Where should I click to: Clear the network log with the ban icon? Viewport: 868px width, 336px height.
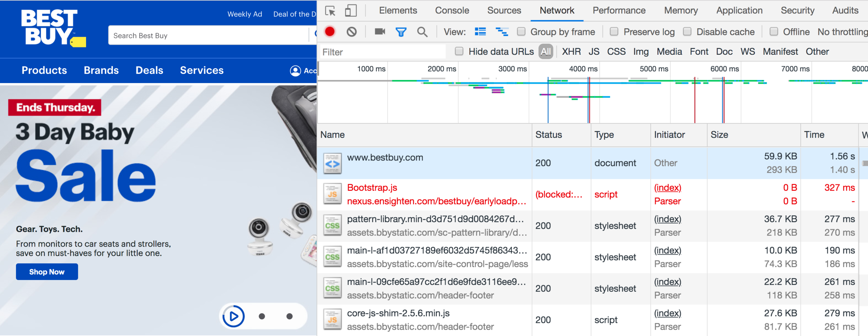click(x=351, y=32)
